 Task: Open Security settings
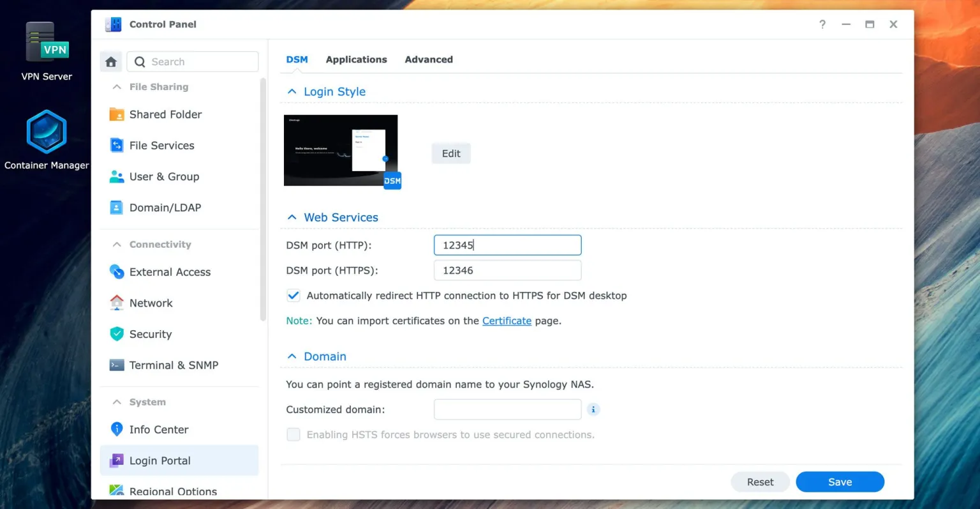coord(150,334)
